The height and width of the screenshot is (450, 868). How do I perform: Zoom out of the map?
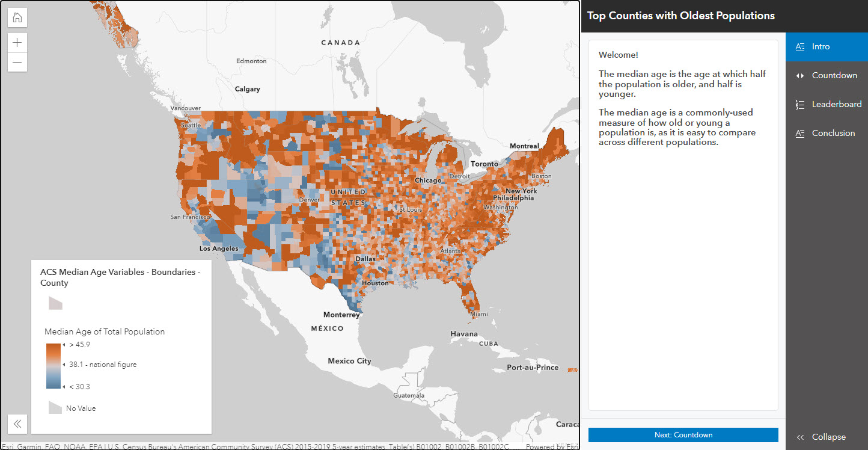(x=17, y=62)
